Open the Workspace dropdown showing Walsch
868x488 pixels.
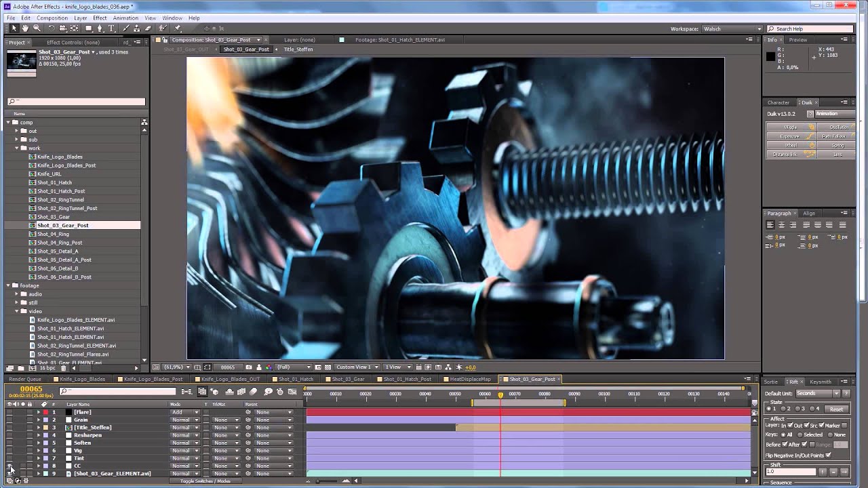(732, 29)
